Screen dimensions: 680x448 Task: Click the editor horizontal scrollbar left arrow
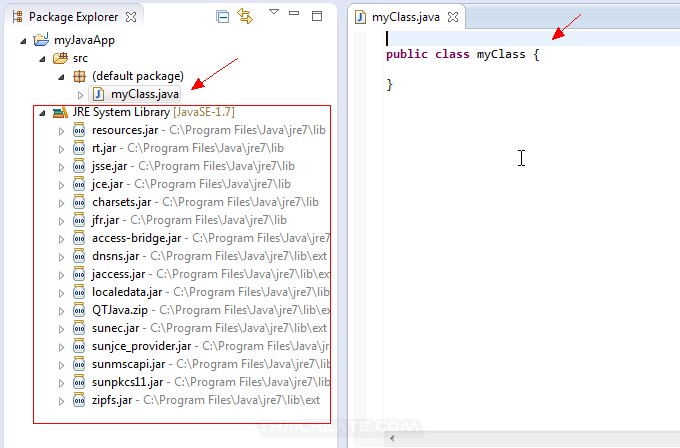[392, 438]
